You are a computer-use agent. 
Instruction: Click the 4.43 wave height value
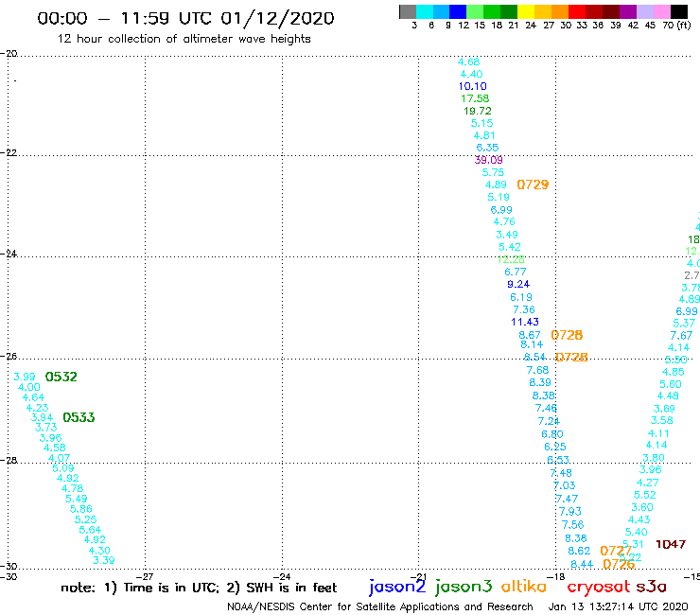639,519
